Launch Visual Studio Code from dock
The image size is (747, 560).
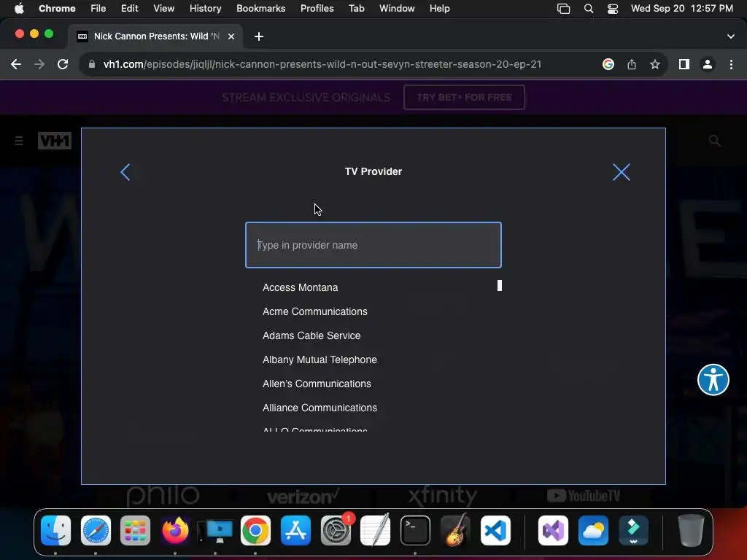click(495, 531)
